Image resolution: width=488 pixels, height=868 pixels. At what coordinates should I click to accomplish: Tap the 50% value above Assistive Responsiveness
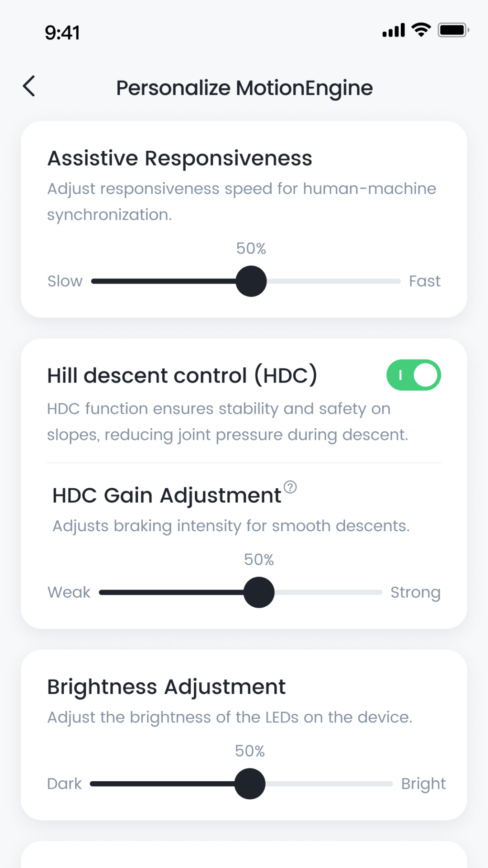tap(251, 248)
